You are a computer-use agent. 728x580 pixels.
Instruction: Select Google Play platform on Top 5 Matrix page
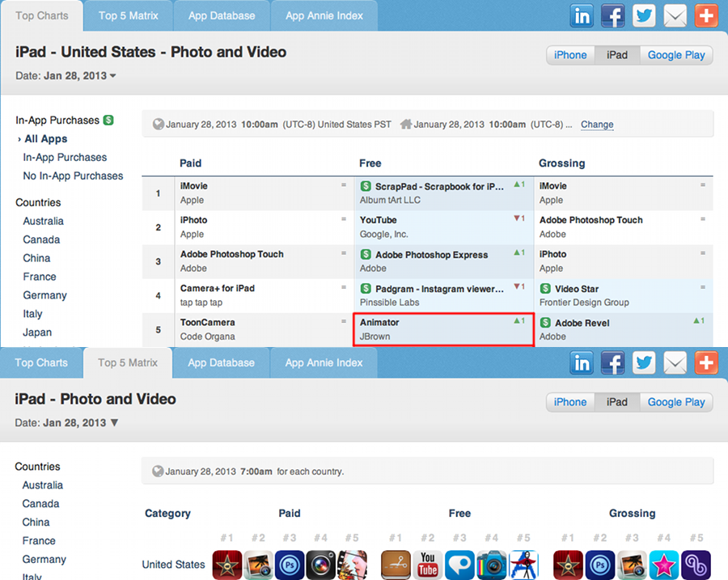pyautogui.click(x=676, y=402)
